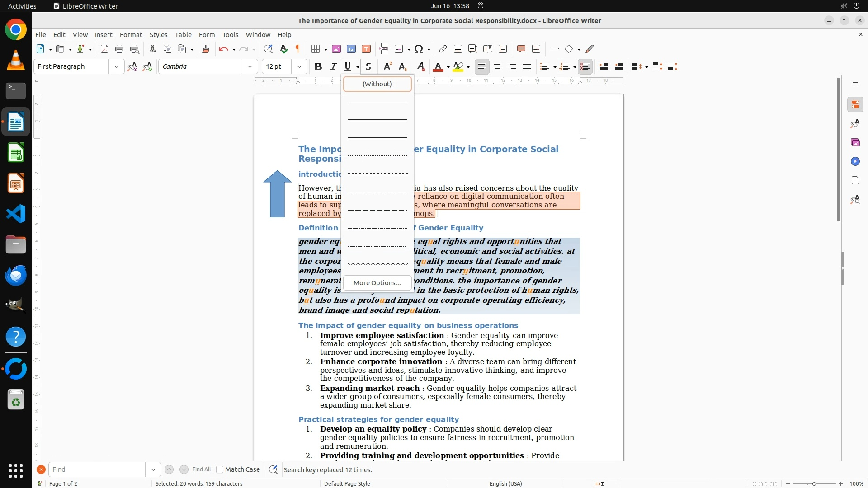Click the Insert Special Character omega icon
868x488 pixels.
pyautogui.click(x=419, y=49)
